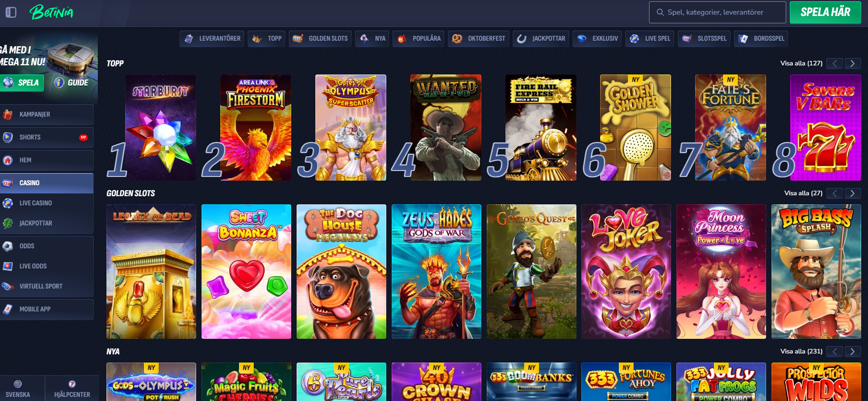
Task: Open the Bordsspel category tab
Action: 761,39
